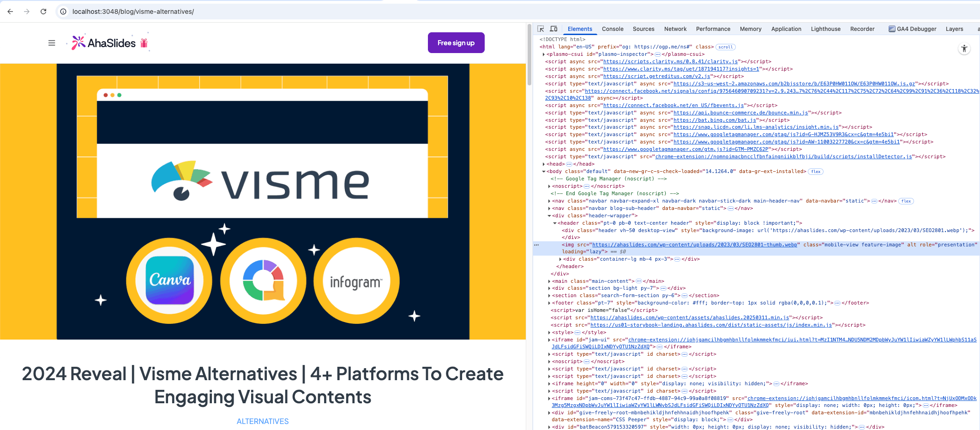Click the AhaSlides logo
This screenshot has height=430, width=980.
tap(104, 43)
